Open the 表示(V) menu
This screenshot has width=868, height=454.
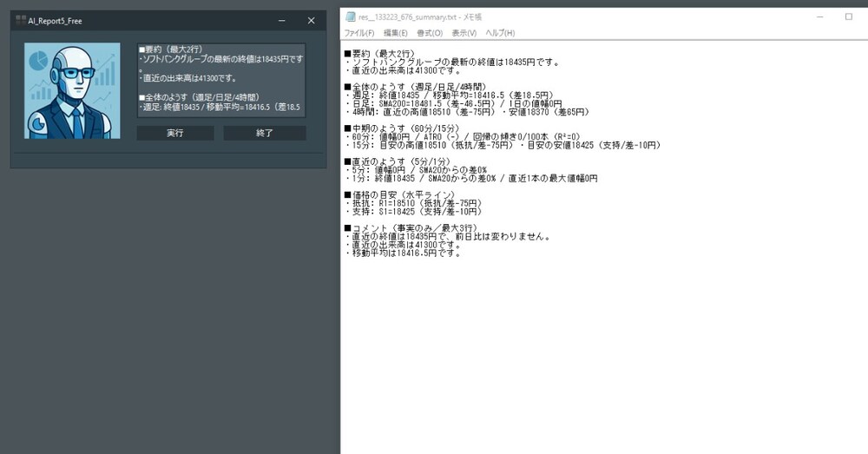coord(464,33)
